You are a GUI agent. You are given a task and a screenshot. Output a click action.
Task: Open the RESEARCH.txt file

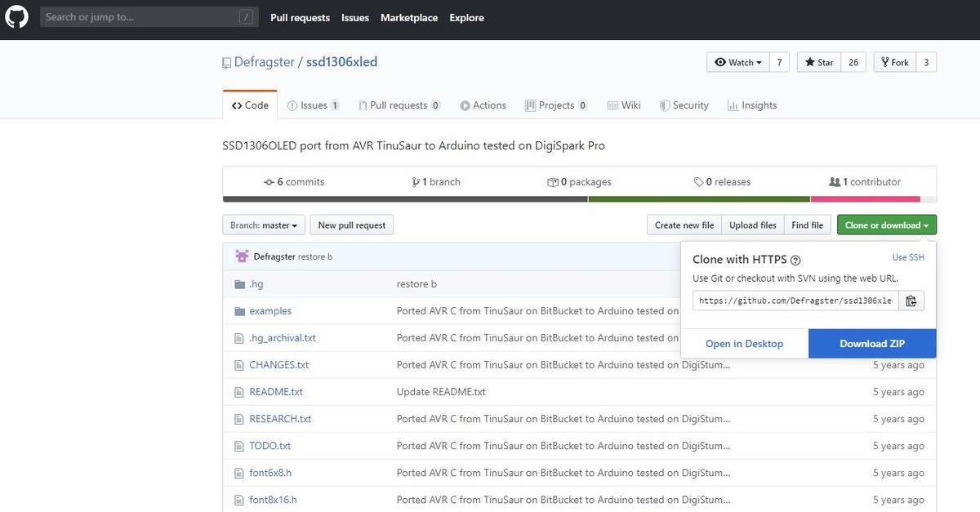(x=280, y=419)
